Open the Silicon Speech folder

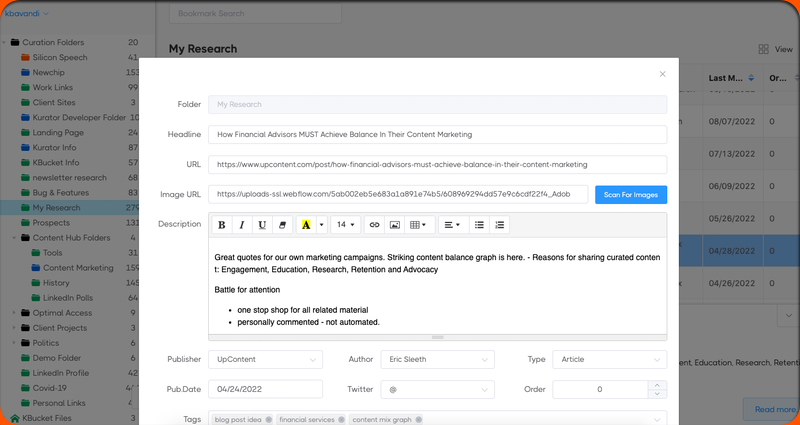click(60, 58)
